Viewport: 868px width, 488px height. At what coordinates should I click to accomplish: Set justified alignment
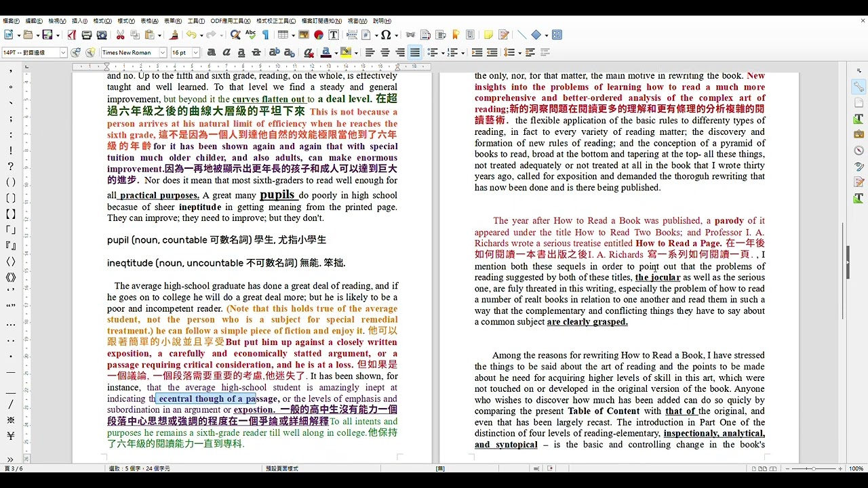(x=415, y=52)
